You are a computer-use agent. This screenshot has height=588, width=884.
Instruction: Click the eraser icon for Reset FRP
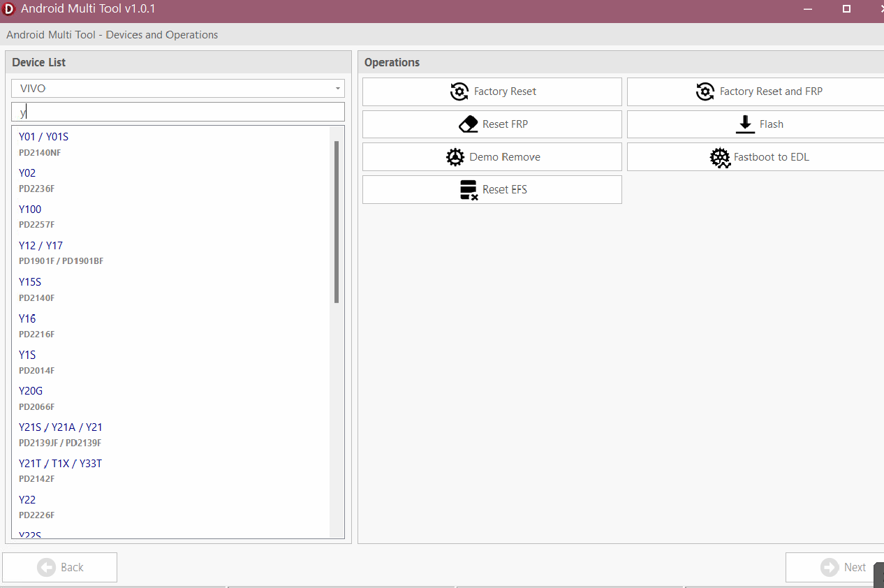point(468,124)
